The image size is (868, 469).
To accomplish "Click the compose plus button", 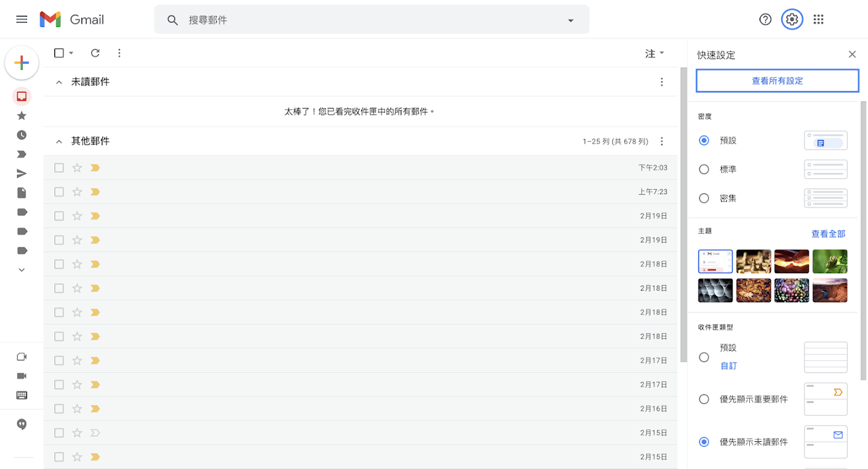I will click(x=22, y=63).
